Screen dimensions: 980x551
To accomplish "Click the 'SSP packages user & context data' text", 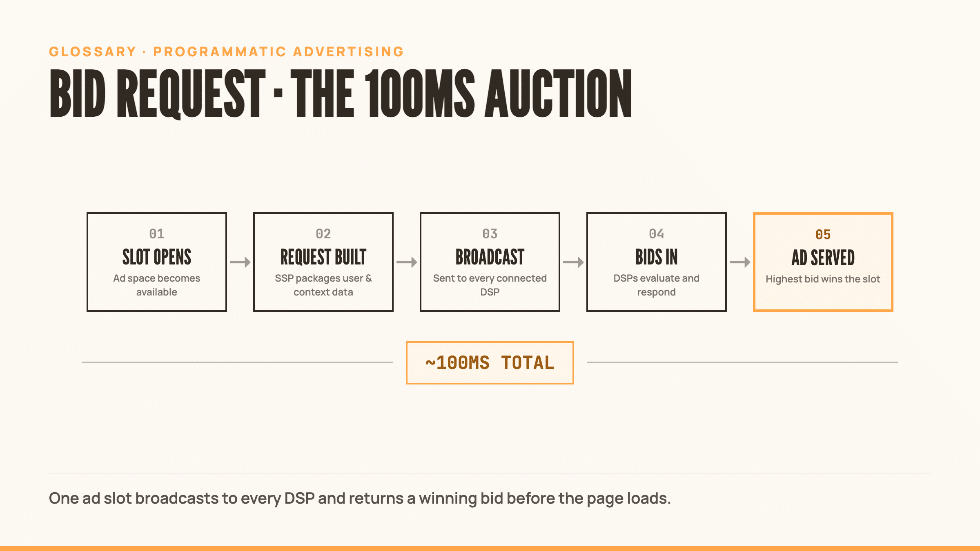I will 323,285.
